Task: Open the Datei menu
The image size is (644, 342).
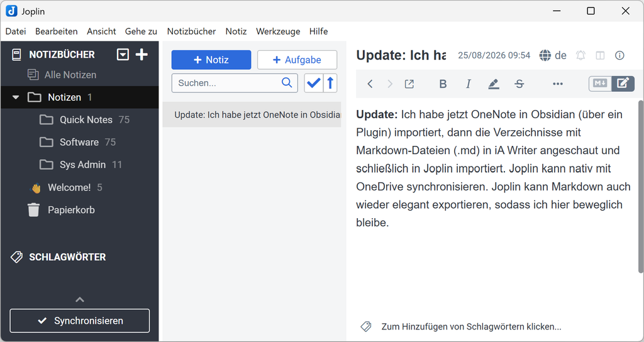Action: pos(16,31)
